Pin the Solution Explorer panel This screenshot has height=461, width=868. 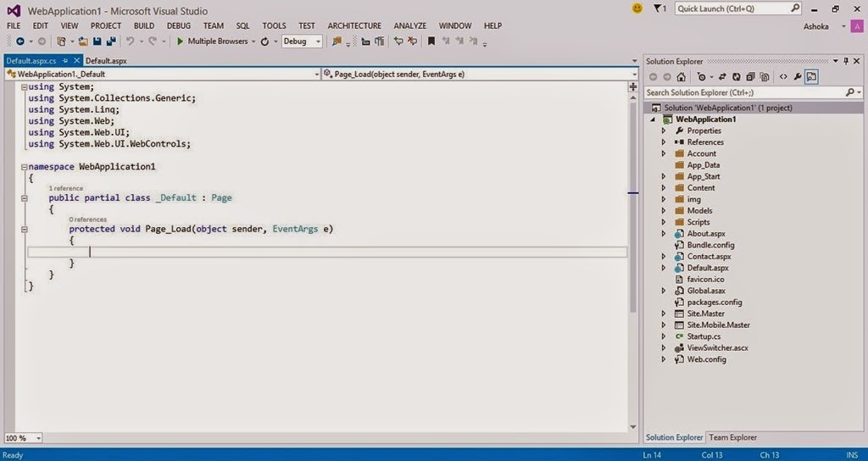click(x=846, y=61)
